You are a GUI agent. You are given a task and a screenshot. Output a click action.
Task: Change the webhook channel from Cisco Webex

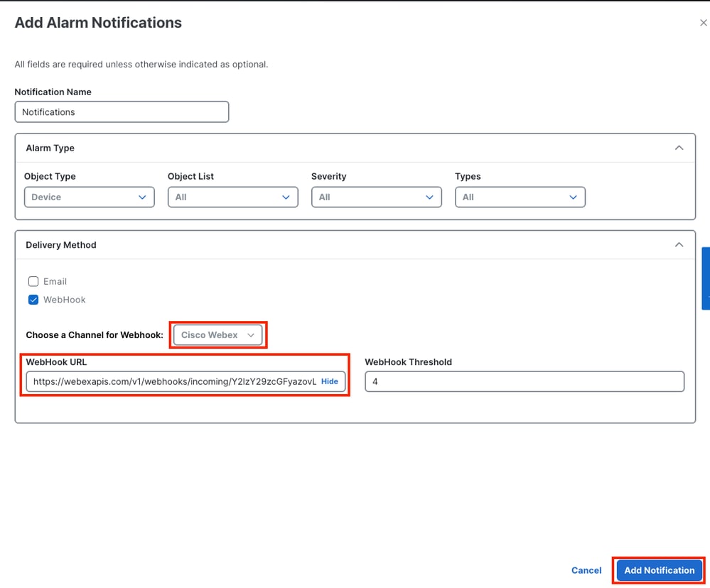[x=217, y=334]
